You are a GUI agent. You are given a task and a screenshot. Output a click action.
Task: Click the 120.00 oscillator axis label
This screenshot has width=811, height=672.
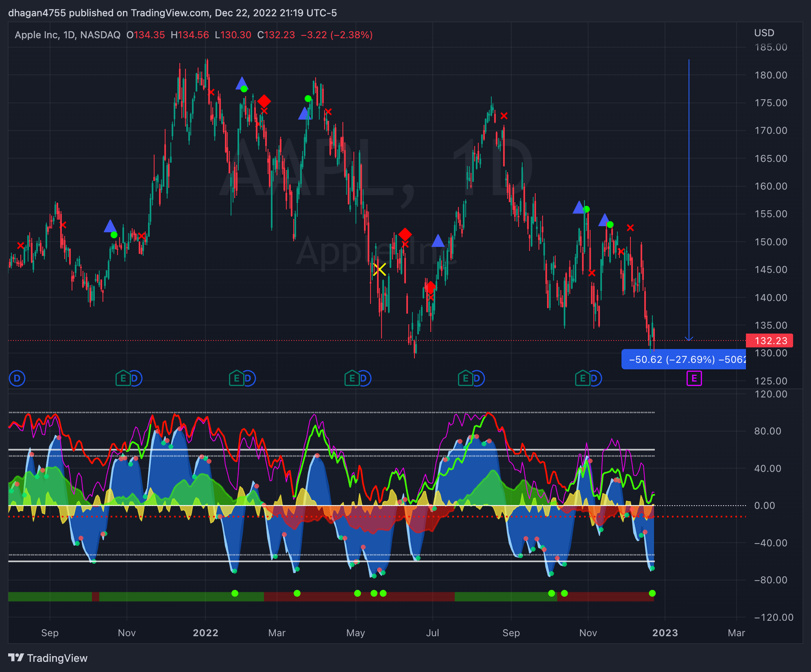(x=771, y=394)
